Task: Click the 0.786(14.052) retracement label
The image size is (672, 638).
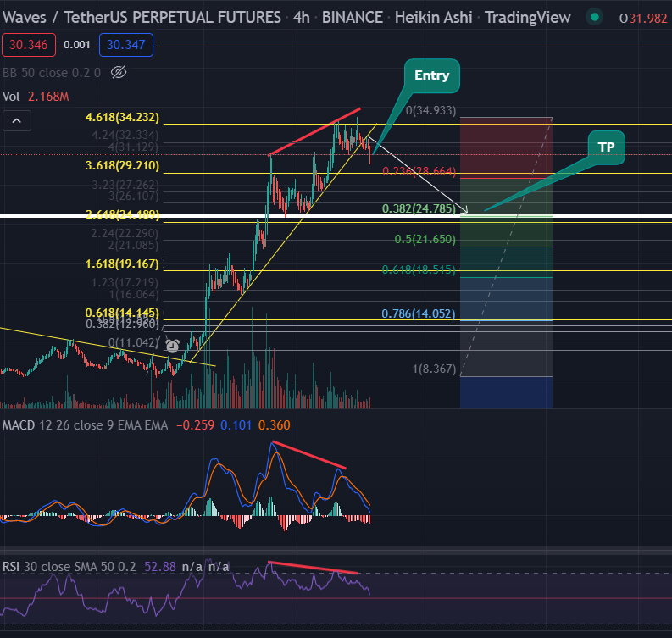Action: [419, 313]
